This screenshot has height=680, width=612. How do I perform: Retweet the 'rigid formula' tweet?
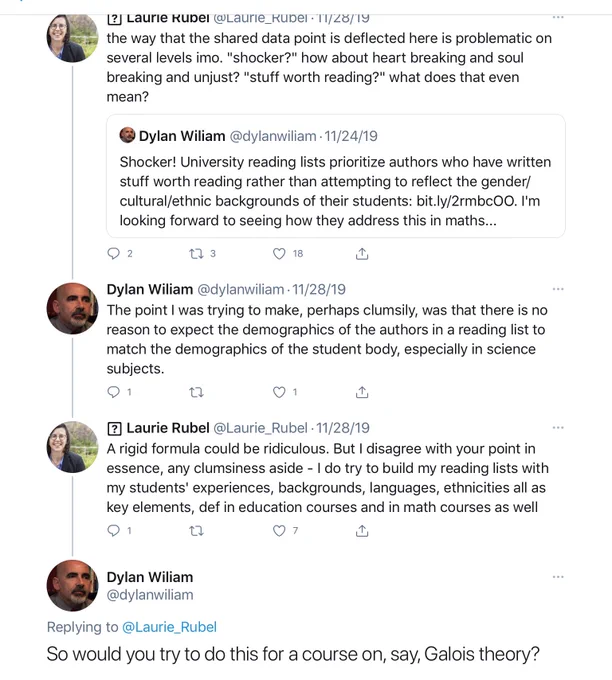(196, 530)
